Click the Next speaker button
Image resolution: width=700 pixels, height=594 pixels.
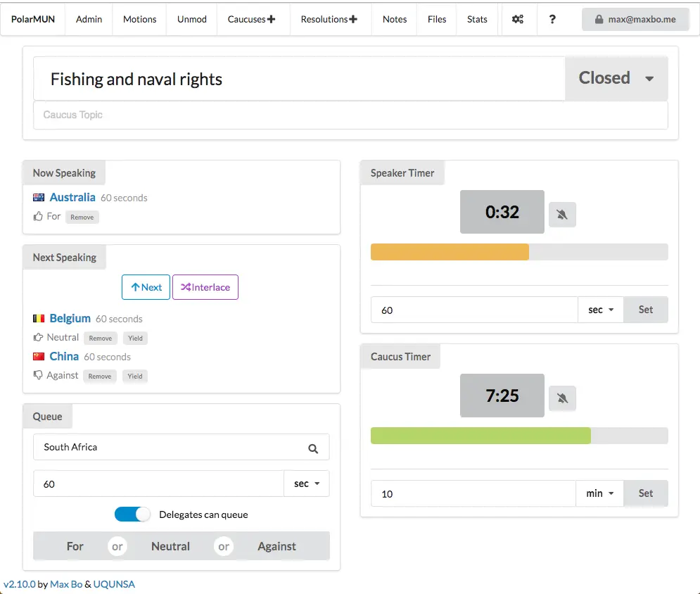point(146,287)
